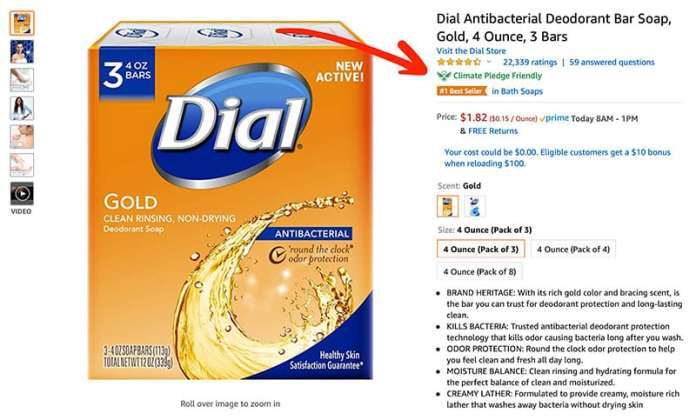
Task: Click the main Dial Gold product image
Action: click(x=230, y=200)
